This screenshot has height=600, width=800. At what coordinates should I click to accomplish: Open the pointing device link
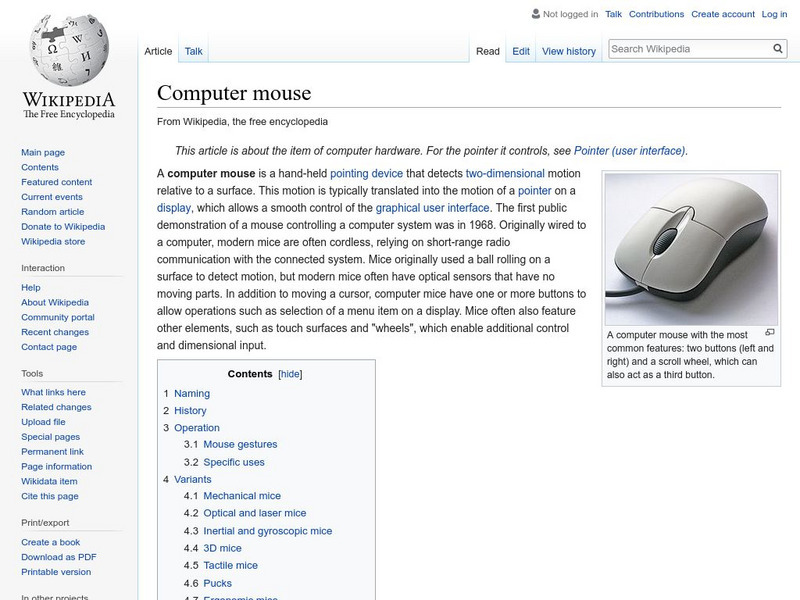point(366,173)
